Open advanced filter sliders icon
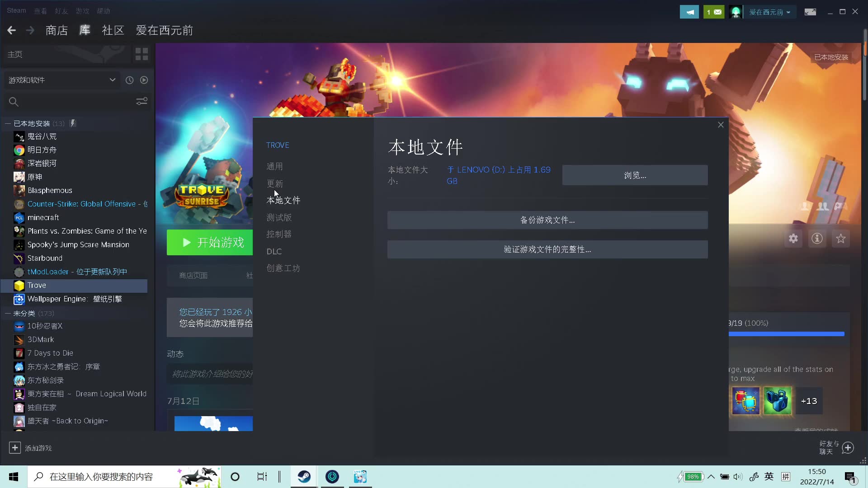This screenshot has height=488, width=868. pyautogui.click(x=142, y=101)
